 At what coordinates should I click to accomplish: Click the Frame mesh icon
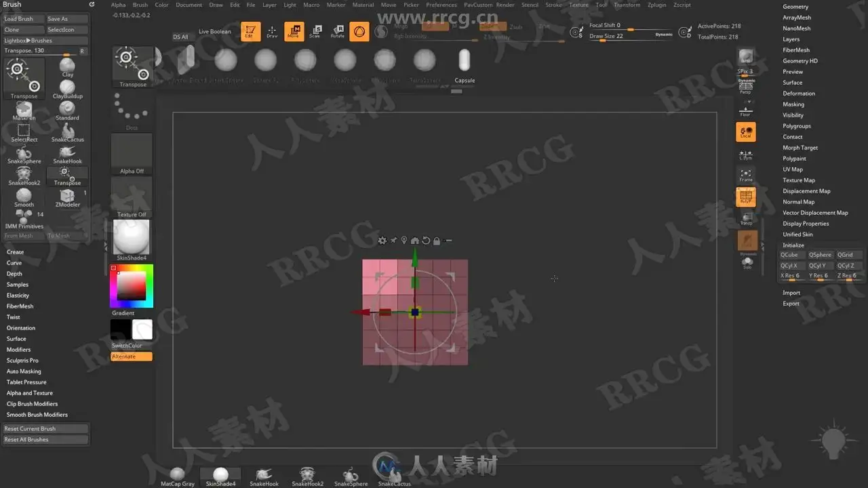point(746,176)
